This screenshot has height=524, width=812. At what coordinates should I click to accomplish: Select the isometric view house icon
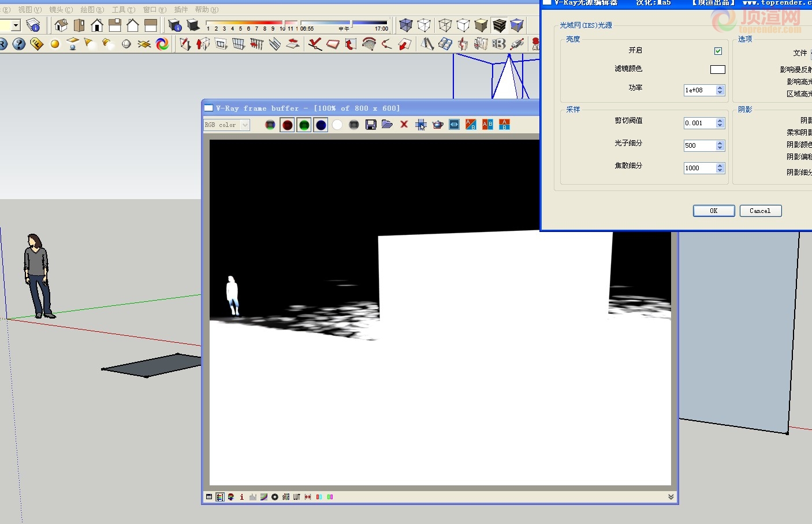coord(61,25)
